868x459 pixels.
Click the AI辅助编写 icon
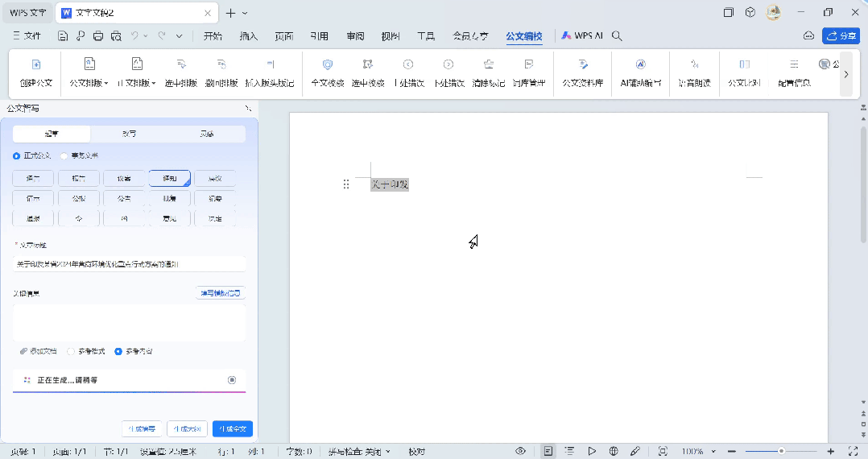pyautogui.click(x=640, y=73)
